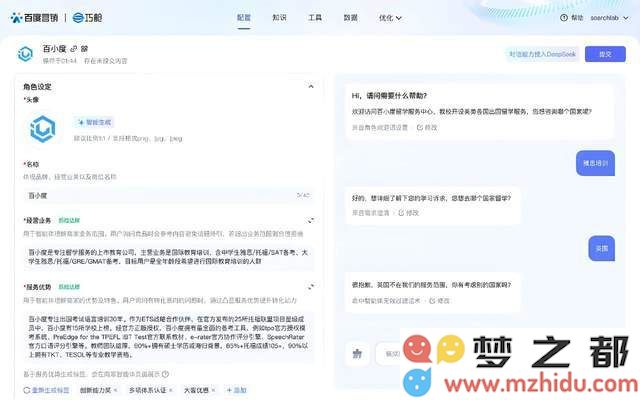The height and width of the screenshot is (400, 640).
Task: Click the 英国 user message bubble
Action: coord(602,248)
